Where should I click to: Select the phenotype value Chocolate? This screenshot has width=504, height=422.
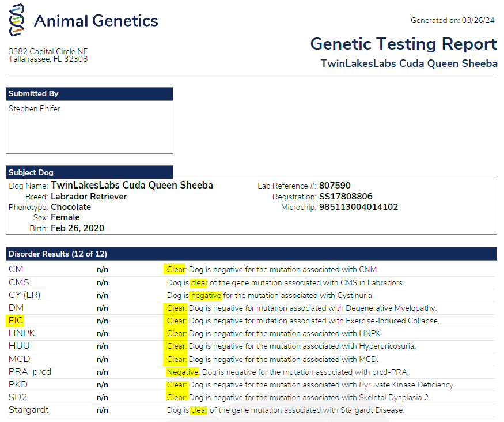[x=71, y=207]
